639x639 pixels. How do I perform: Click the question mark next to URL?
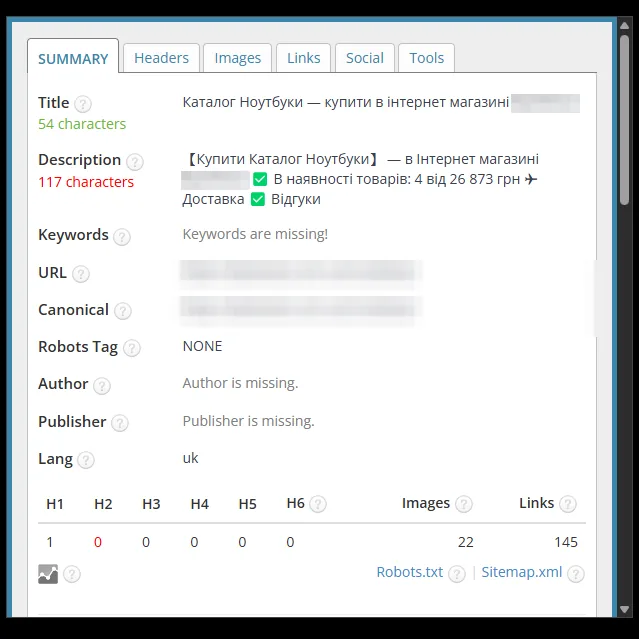tap(81, 274)
